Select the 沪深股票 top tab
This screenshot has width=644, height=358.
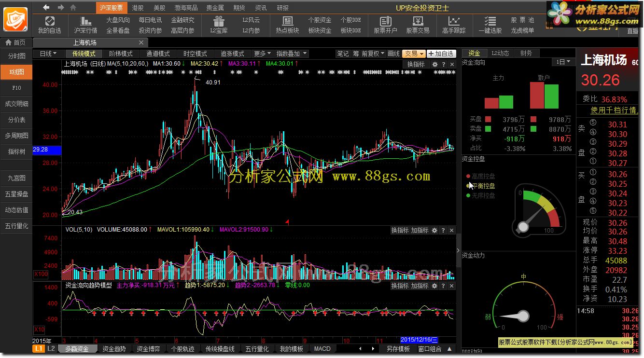[x=112, y=8]
